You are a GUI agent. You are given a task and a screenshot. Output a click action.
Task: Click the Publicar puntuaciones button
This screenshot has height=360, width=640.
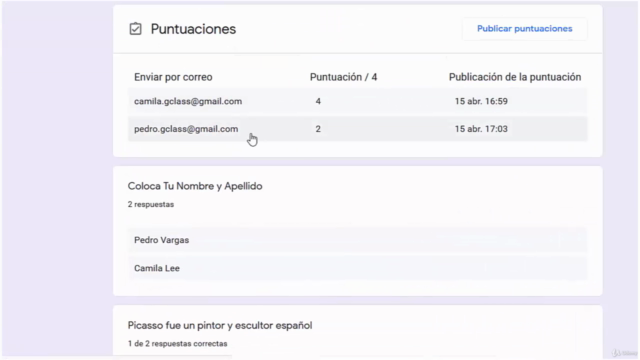coord(524,29)
